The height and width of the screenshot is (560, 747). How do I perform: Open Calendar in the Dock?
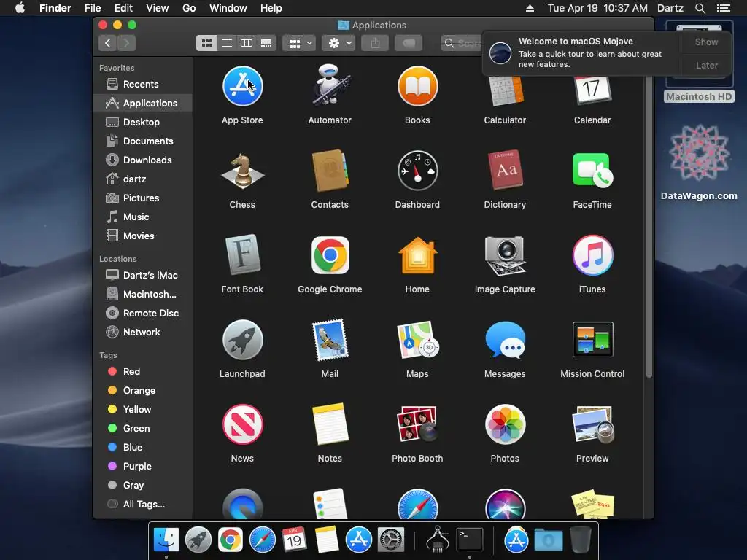pyautogui.click(x=293, y=540)
